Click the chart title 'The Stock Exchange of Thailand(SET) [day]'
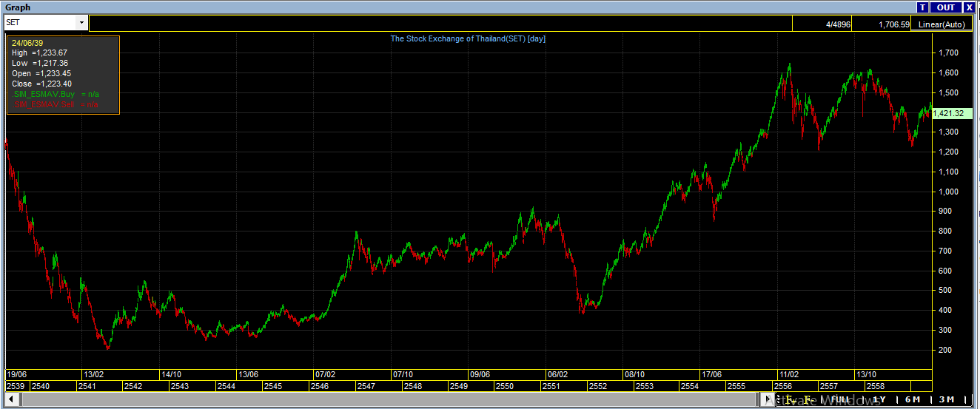The width and height of the screenshot is (980, 409). point(468,38)
